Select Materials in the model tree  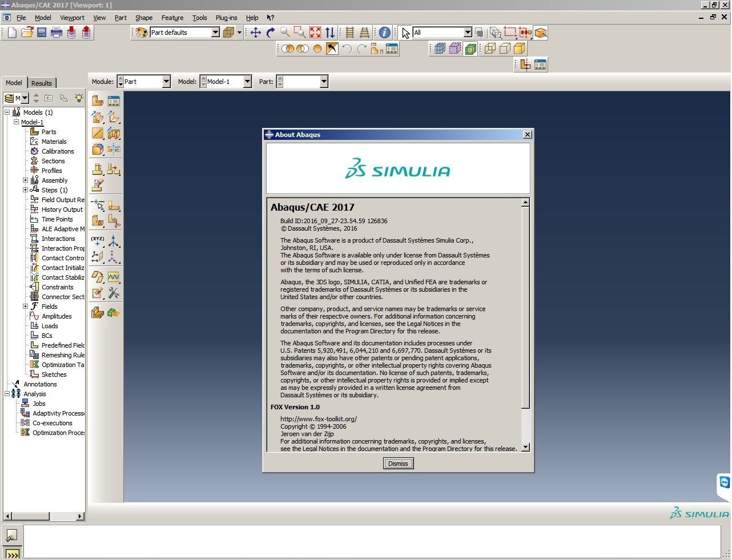pyautogui.click(x=54, y=142)
